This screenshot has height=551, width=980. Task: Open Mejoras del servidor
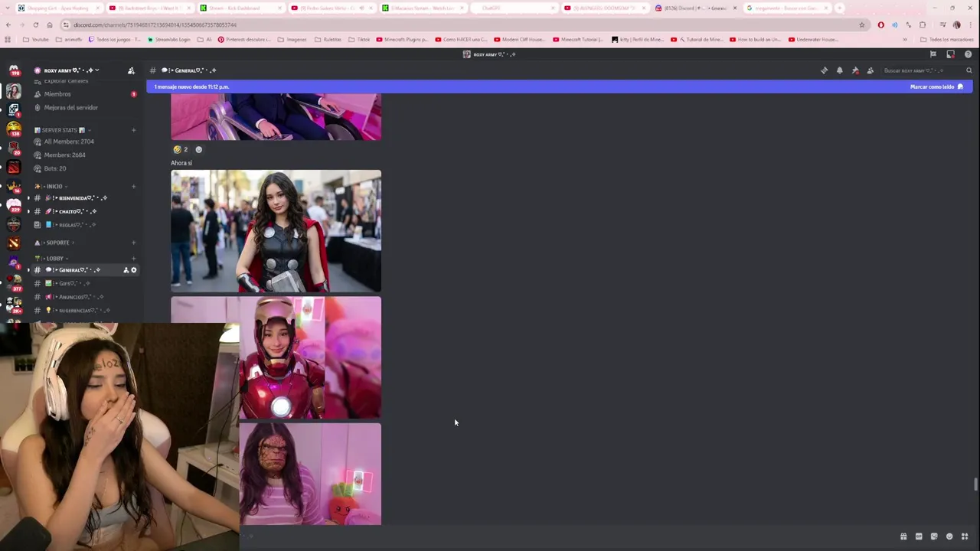pos(84,108)
